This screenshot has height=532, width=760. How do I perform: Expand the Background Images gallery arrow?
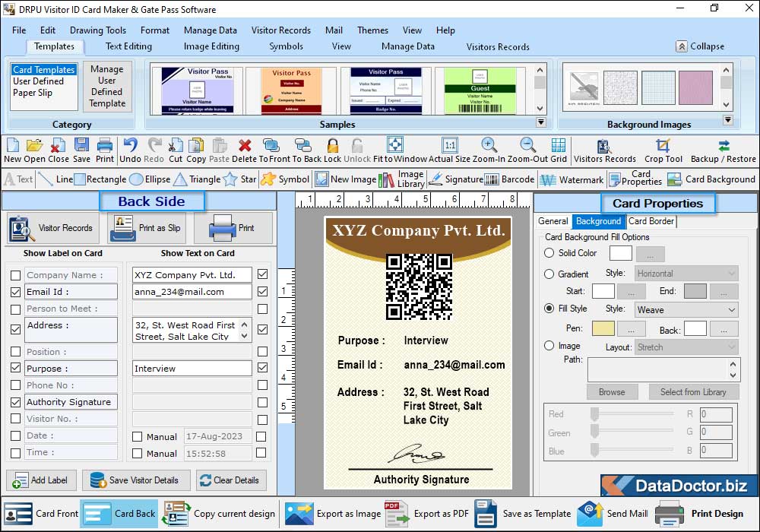[727, 119]
